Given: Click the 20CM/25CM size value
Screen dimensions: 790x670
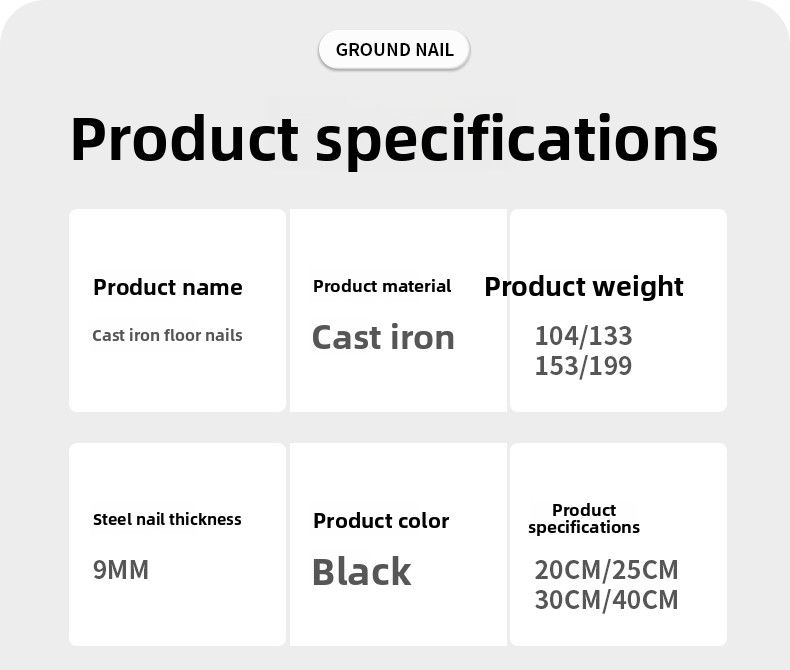Looking at the screenshot, I should (606, 570).
